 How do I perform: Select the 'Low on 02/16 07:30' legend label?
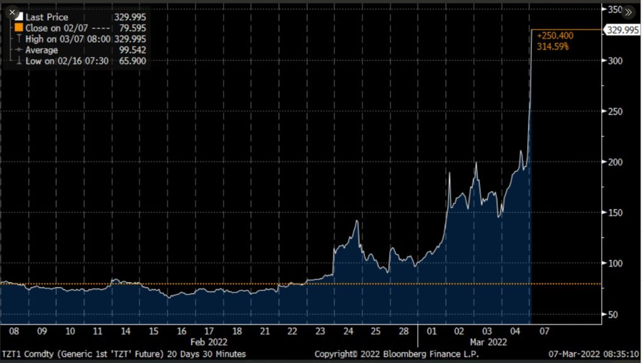[67, 61]
